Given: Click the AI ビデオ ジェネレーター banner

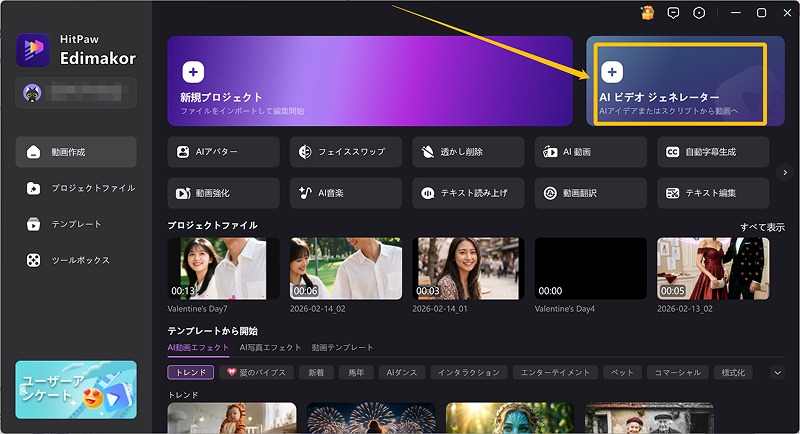Looking at the screenshot, I should point(685,81).
